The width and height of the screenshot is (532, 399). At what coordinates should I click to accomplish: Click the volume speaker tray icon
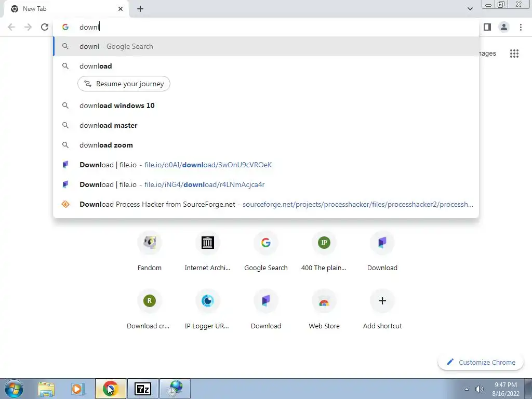[x=479, y=389]
